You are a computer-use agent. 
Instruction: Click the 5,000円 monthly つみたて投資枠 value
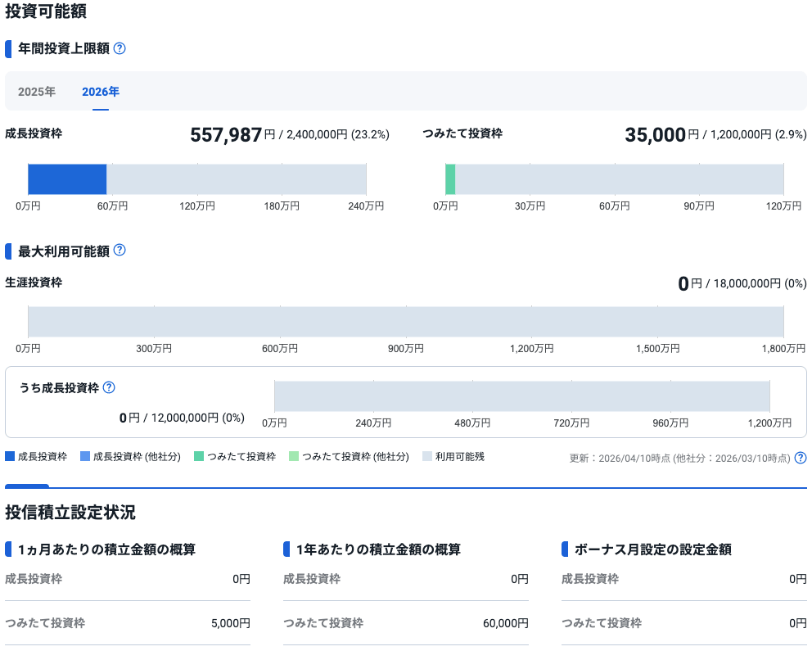pos(230,623)
